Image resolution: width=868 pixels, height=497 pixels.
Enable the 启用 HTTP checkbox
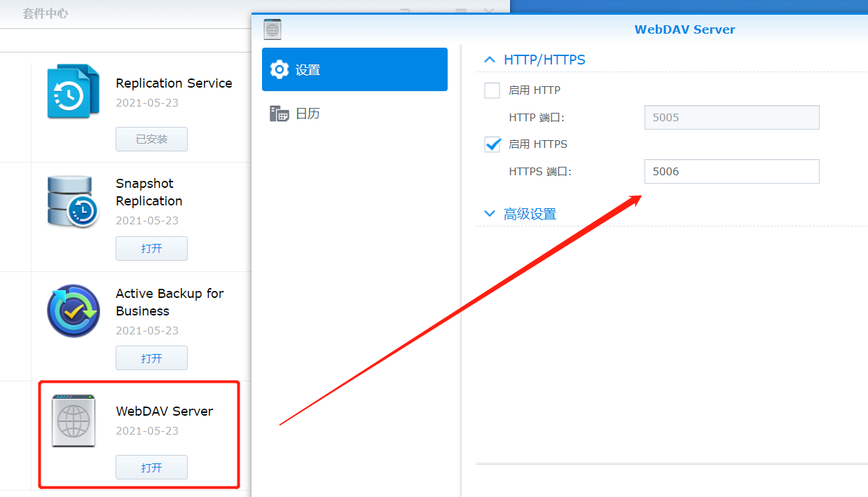tap(492, 90)
